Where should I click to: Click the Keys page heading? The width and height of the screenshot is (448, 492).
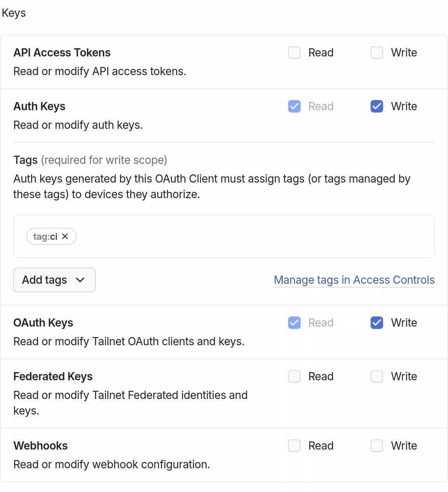[14, 12]
